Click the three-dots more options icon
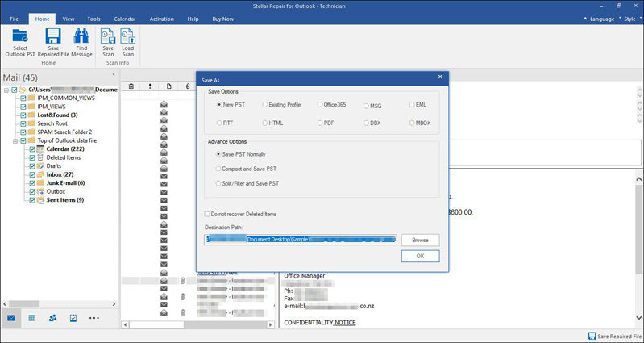 point(94,318)
